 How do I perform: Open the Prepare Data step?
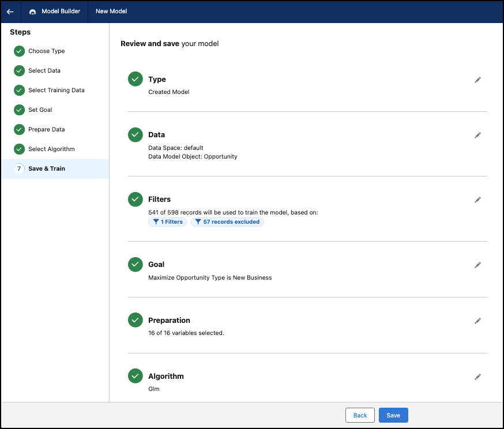point(46,130)
